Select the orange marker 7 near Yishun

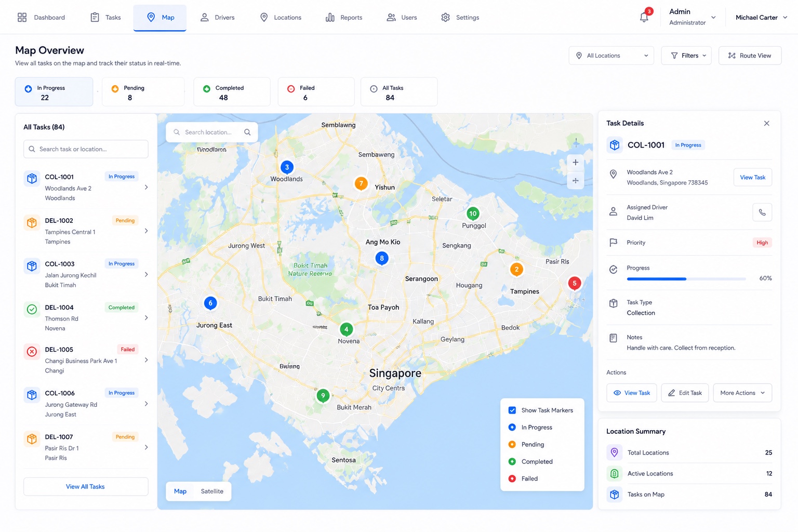(361, 183)
